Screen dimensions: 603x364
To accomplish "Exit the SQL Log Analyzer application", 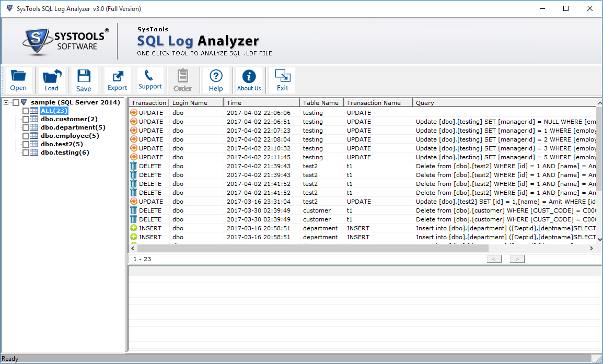I will [282, 80].
